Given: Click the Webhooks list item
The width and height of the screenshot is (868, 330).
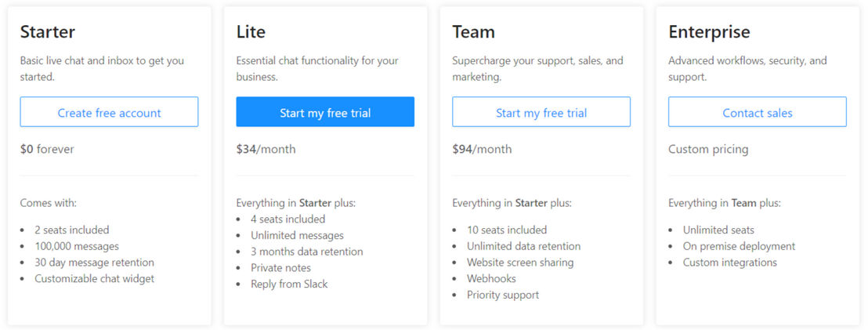Looking at the screenshot, I should click(x=491, y=278).
